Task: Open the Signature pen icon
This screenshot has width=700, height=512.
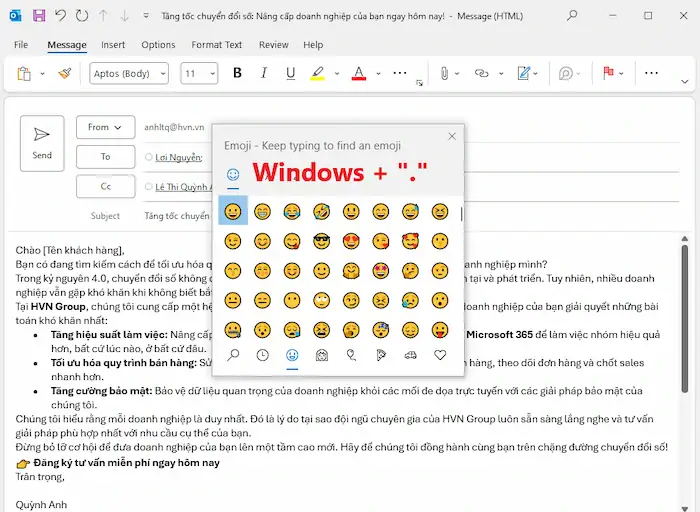Action: tap(525, 73)
